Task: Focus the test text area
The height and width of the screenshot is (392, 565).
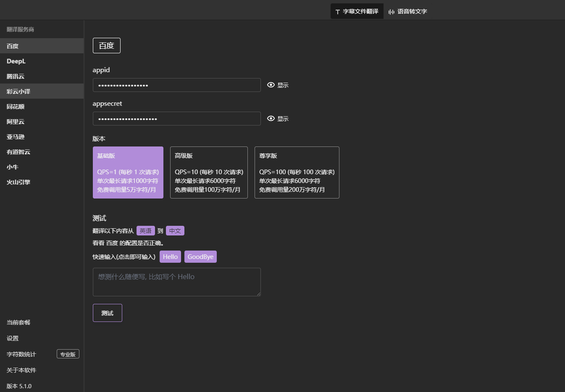Action: (x=176, y=282)
